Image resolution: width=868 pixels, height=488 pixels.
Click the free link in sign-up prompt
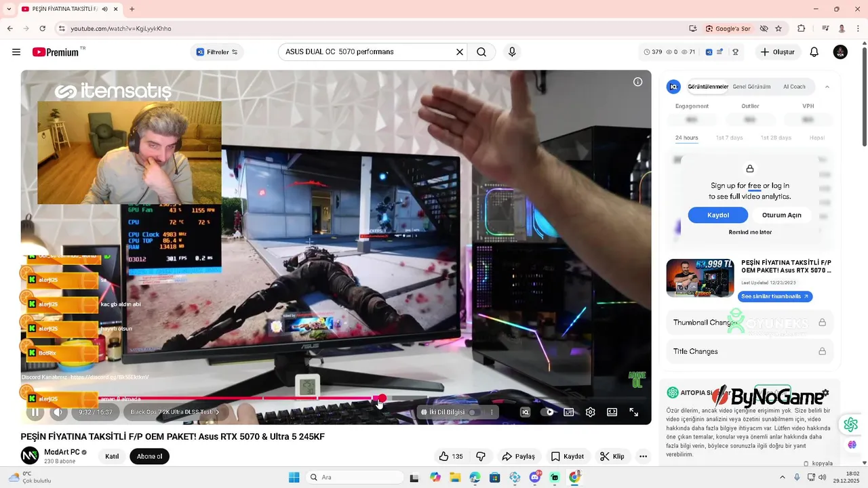(754, 186)
